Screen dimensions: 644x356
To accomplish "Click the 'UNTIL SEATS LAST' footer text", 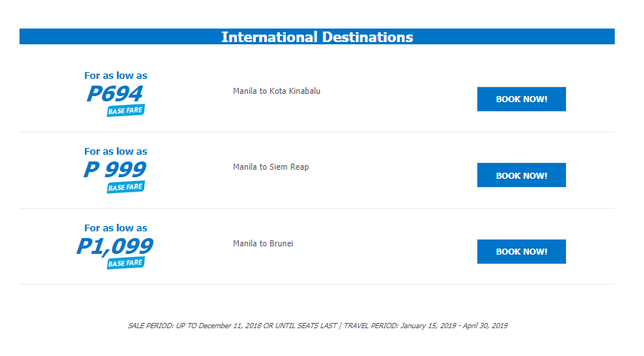I will click(x=306, y=325).
